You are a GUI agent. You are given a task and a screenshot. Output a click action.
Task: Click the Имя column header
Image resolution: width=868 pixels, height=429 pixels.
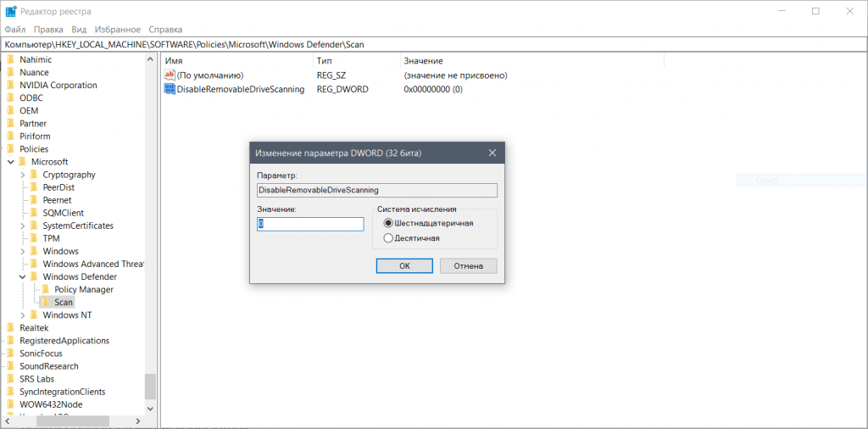coord(236,61)
